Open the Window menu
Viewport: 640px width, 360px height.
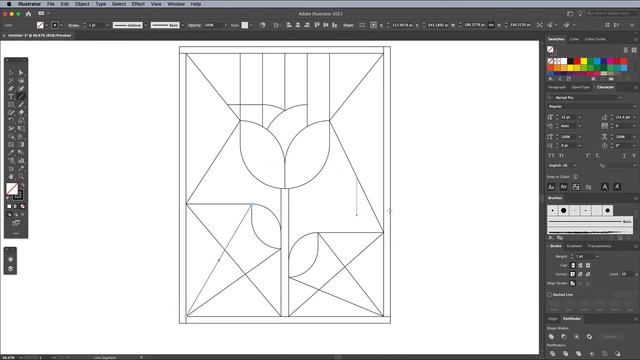click(x=176, y=4)
